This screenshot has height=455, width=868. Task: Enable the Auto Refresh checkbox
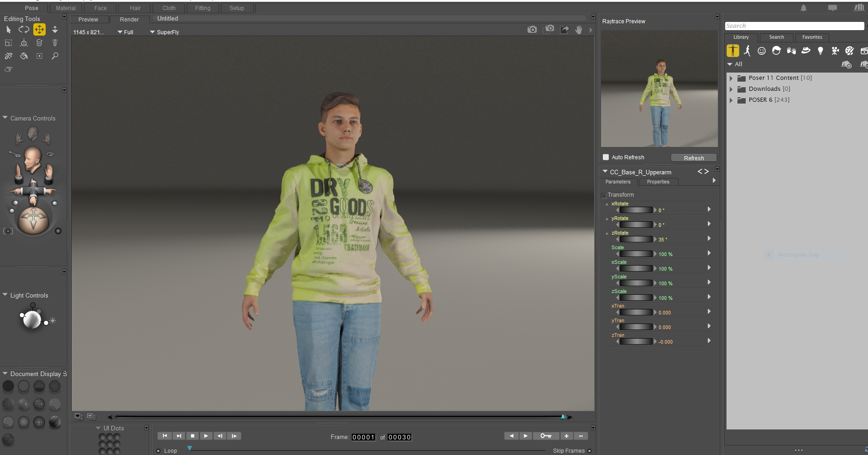[606, 157]
